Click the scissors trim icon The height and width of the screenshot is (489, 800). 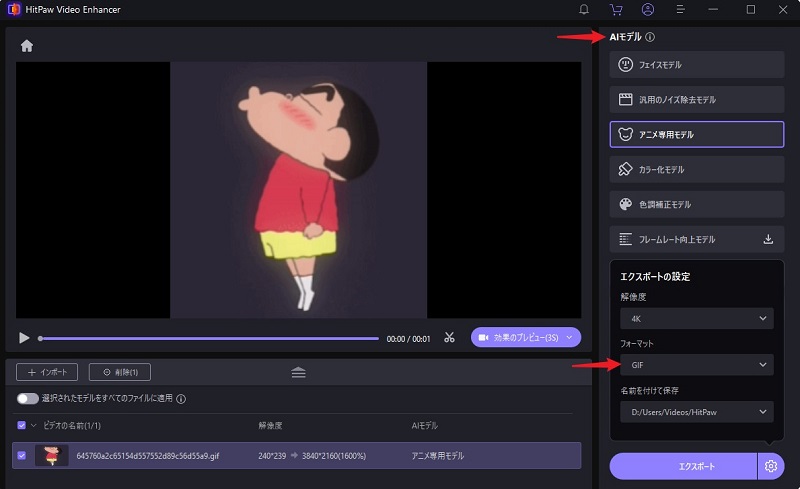tap(449, 337)
